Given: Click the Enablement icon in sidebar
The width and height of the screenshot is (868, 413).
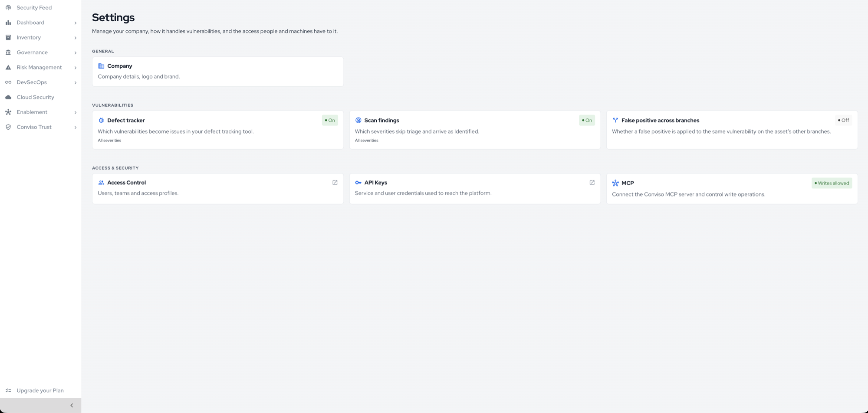Looking at the screenshot, I should (8, 112).
